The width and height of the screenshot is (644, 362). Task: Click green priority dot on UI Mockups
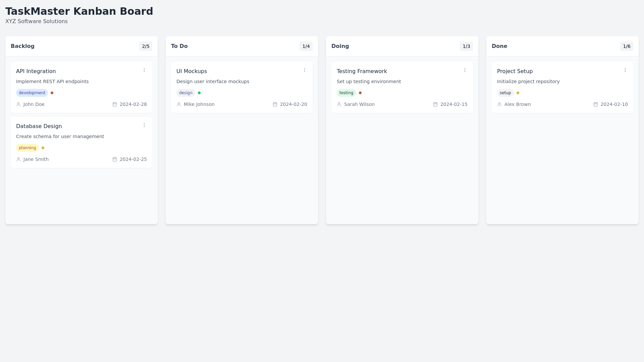(x=199, y=93)
